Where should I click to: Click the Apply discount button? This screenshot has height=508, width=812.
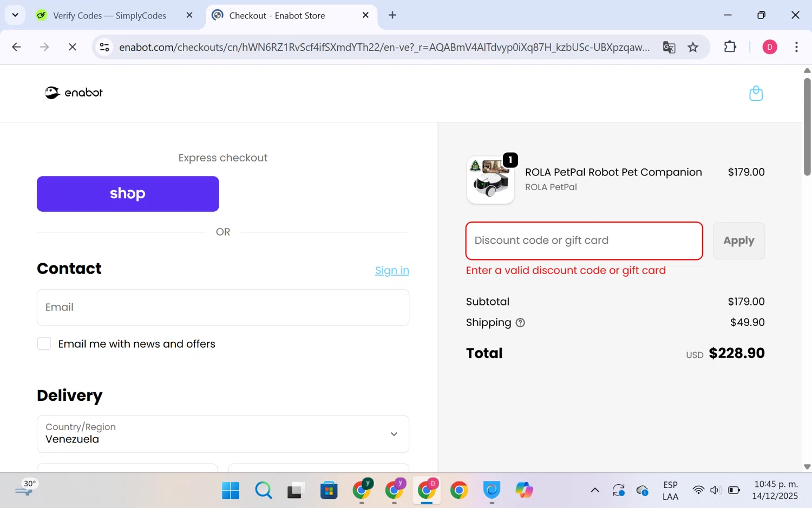[739, 240]
